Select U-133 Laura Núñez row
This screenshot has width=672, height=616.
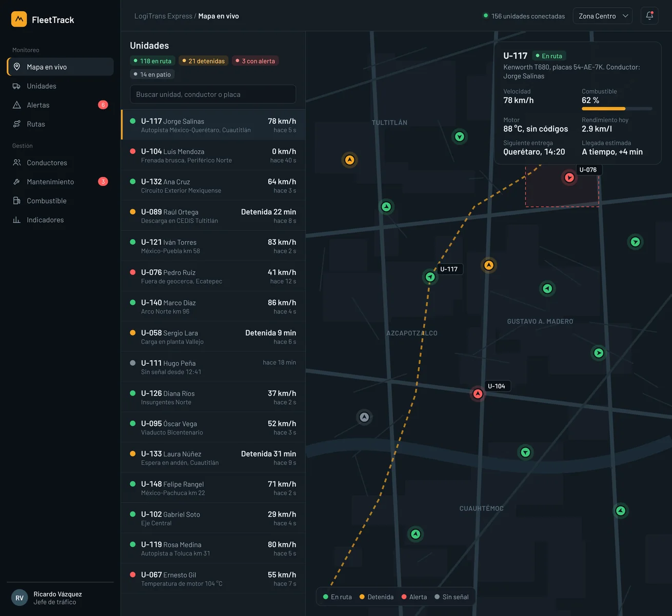coord(213,458)
